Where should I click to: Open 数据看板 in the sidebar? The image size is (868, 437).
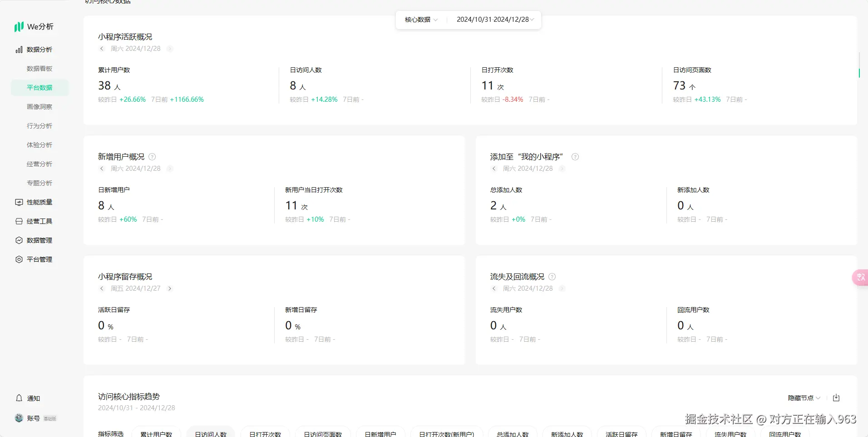[39, 69]
